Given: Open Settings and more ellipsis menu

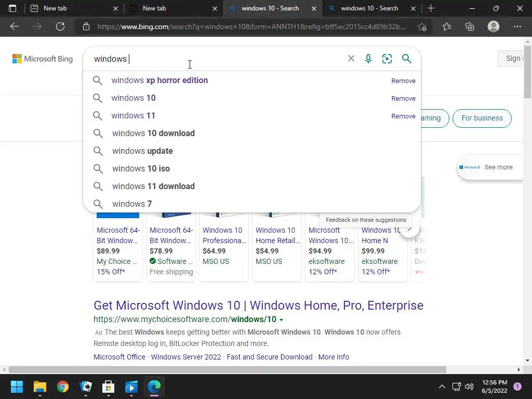Looking at the screenshot, I should [517, 26].
